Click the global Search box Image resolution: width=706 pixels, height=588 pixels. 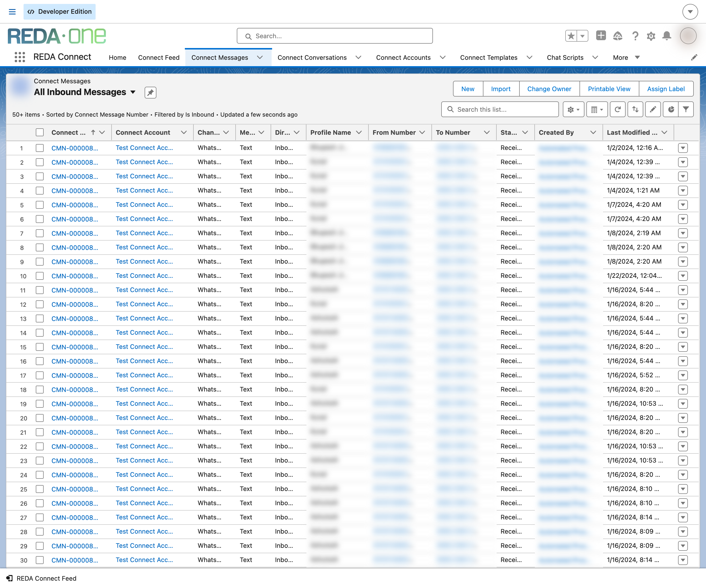tap(335, 36)
